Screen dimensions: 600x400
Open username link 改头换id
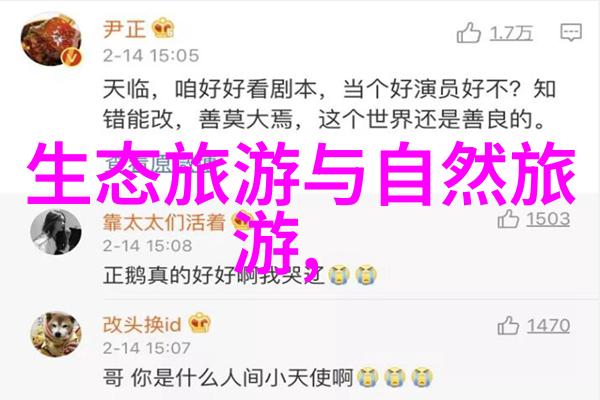[x=142, y=325]
